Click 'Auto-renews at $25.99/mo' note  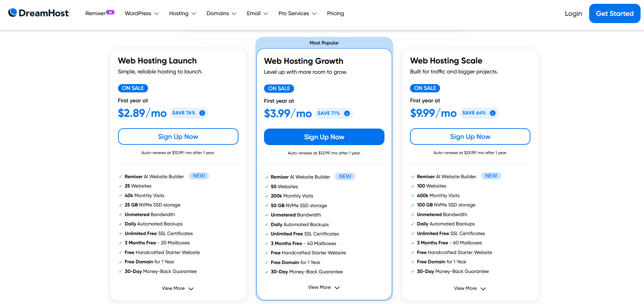(470, 153)
